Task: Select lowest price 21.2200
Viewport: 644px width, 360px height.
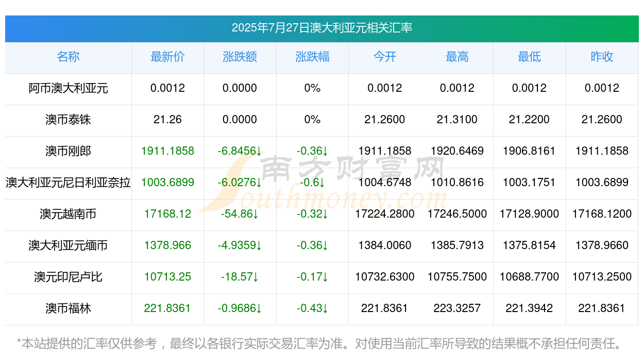Action: click(529, 120)
